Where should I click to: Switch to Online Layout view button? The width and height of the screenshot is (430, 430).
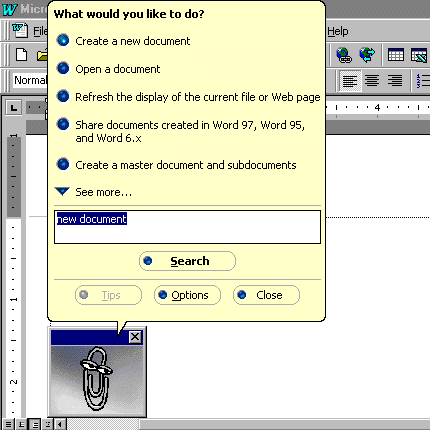pyautogui.click(x=21, y=425)
